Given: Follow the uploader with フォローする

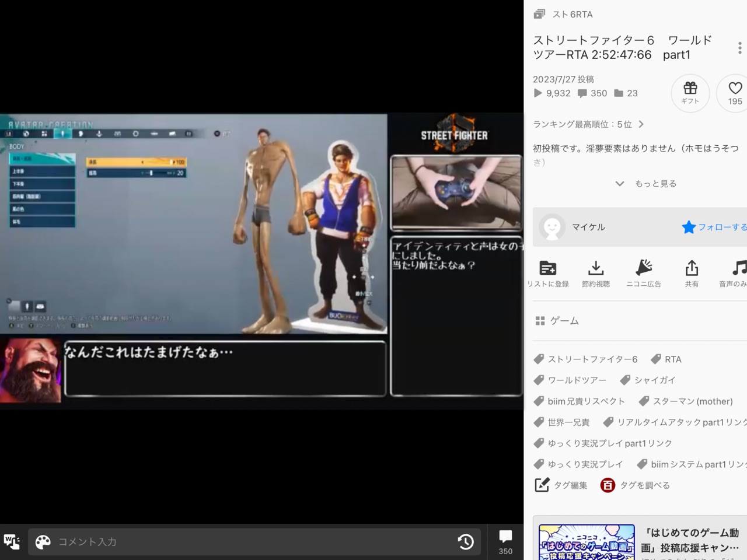Looking at the screenshot, I should [714, 227].
